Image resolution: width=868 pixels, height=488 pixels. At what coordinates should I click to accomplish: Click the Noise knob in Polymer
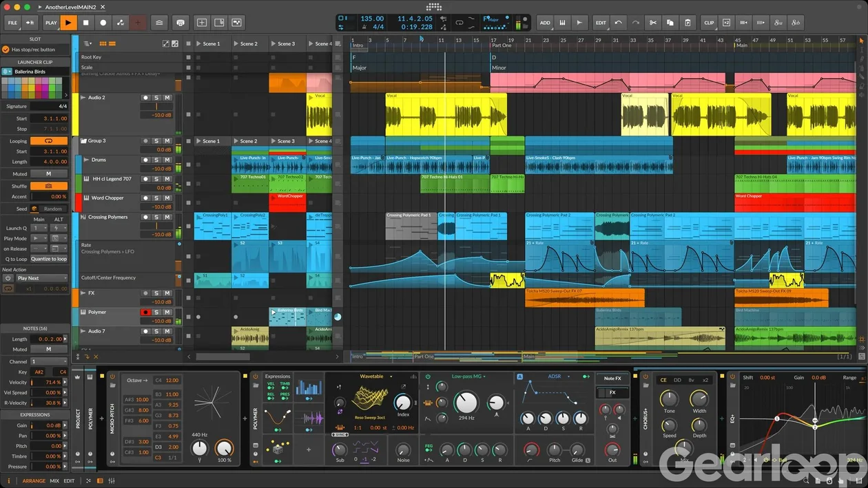click(404, 449)
